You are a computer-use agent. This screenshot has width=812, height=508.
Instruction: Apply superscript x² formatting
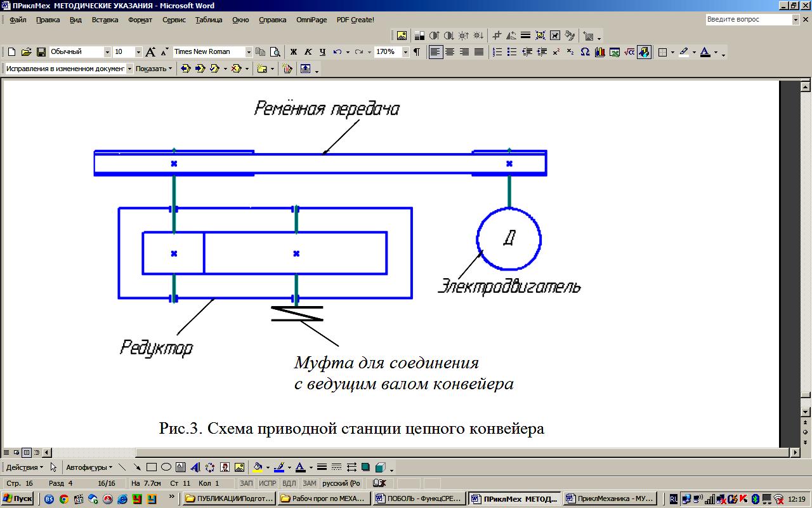click(556, 52)
